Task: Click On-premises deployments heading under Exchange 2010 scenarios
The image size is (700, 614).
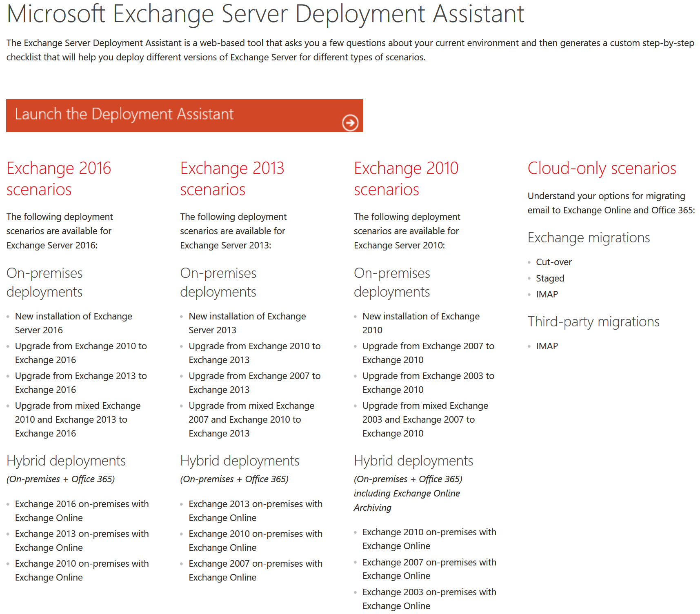Action: pyautogui.click(x=392, y=282)
